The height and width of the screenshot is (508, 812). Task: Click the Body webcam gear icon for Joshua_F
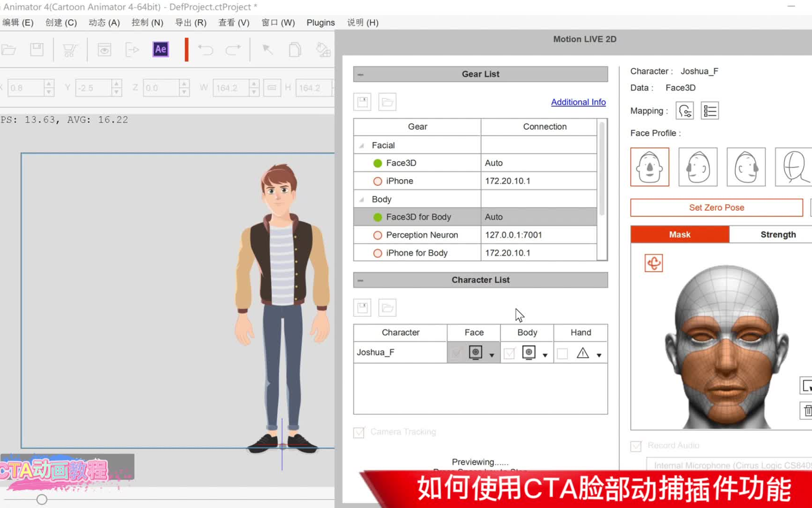529,353
